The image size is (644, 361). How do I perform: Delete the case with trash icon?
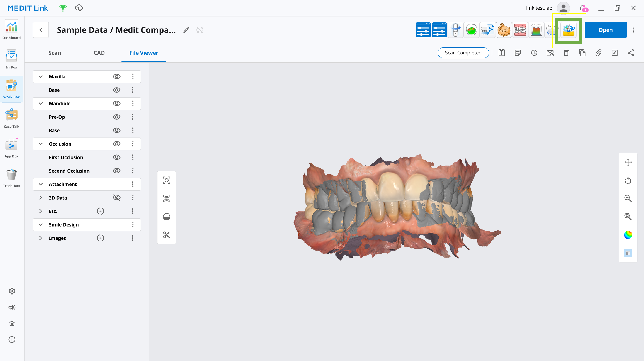(x=566, y=53)
